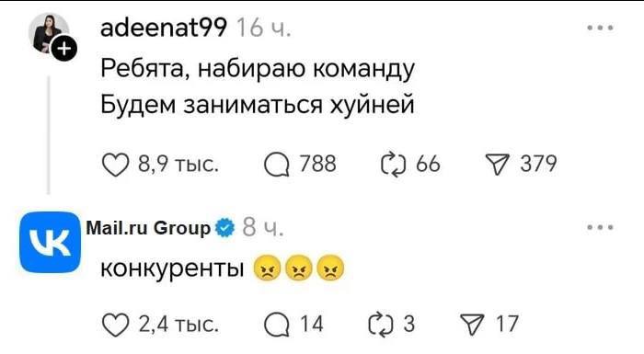Open three-dot menu on Mail.ru Group reply
Image resolution: width=644 pixels, height=354 pixels.
(600, 227)
